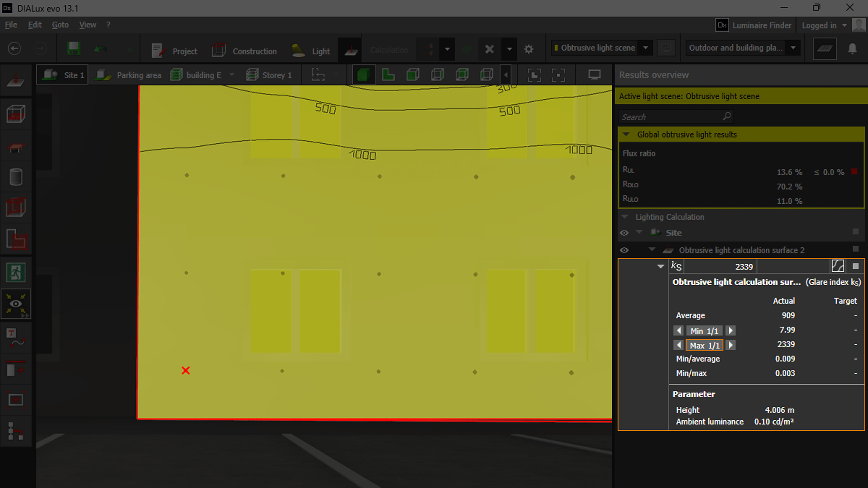Image resolution: width=868 pixels, height=488 pixels.
Task: Select the cylinder object tool in sidebar
Action: click(x=16, y=177)
